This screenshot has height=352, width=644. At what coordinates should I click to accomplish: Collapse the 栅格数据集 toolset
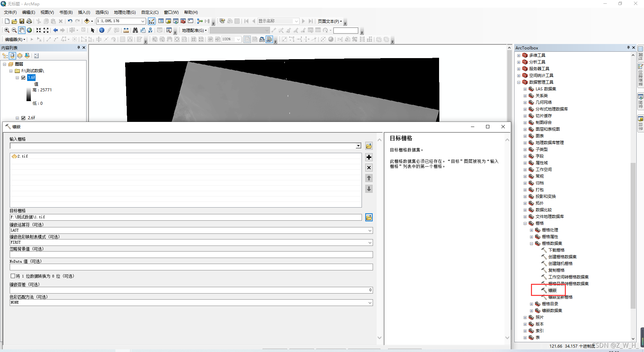pos(532,244)
